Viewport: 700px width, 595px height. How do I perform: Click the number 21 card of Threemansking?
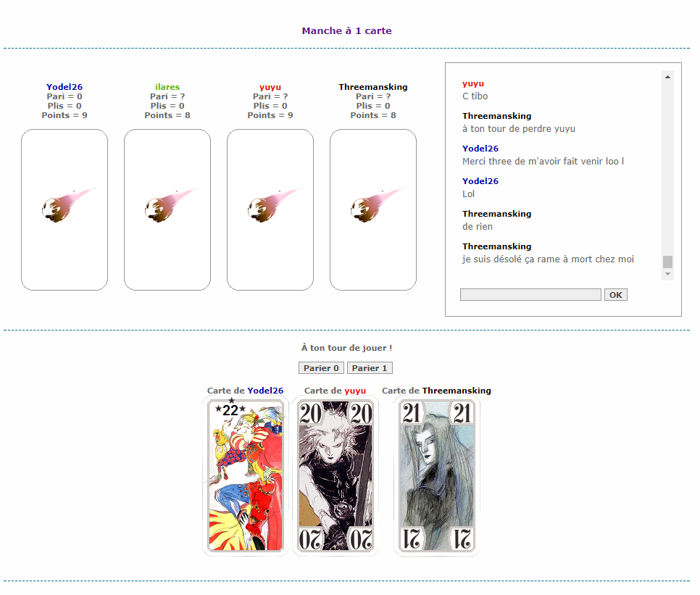pyautogui.click(x=437, y=476)
